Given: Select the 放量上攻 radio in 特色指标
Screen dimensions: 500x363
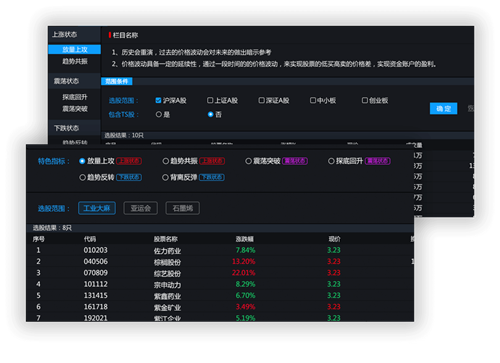Looking at the screenshot, I should tap(82, 161).
